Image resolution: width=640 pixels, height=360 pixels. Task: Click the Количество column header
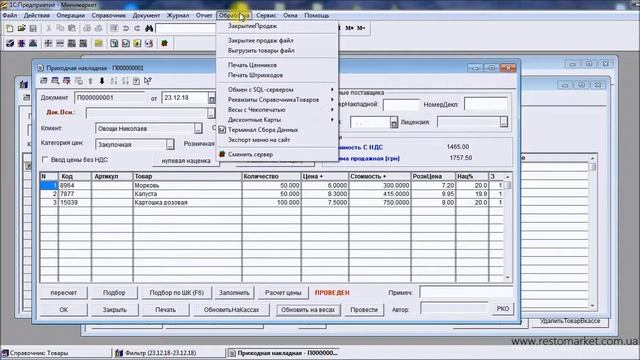271,176
